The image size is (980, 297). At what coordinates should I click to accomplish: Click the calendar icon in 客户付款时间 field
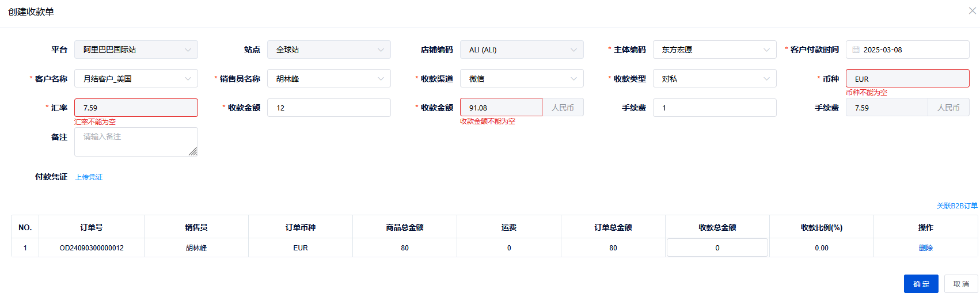[856, 50]
